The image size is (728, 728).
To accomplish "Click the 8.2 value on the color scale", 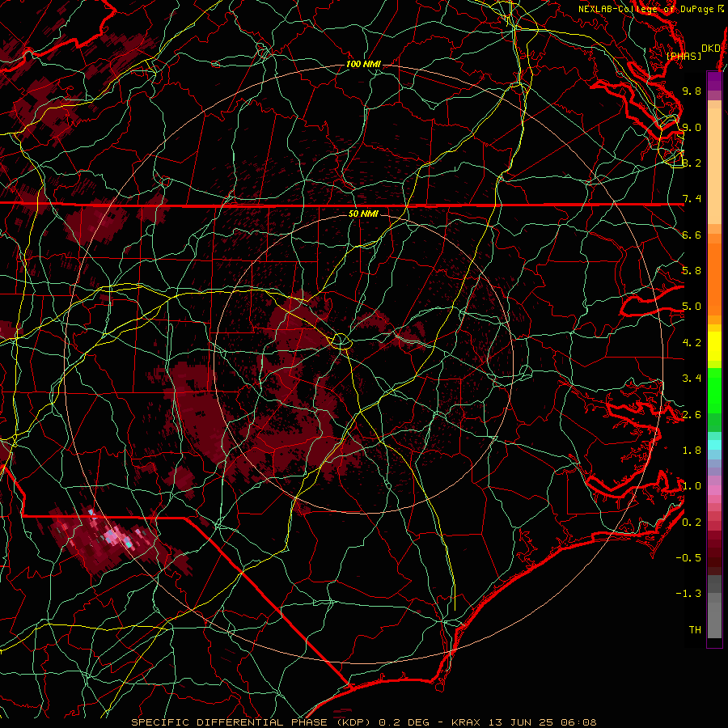I will click(692, 163).
